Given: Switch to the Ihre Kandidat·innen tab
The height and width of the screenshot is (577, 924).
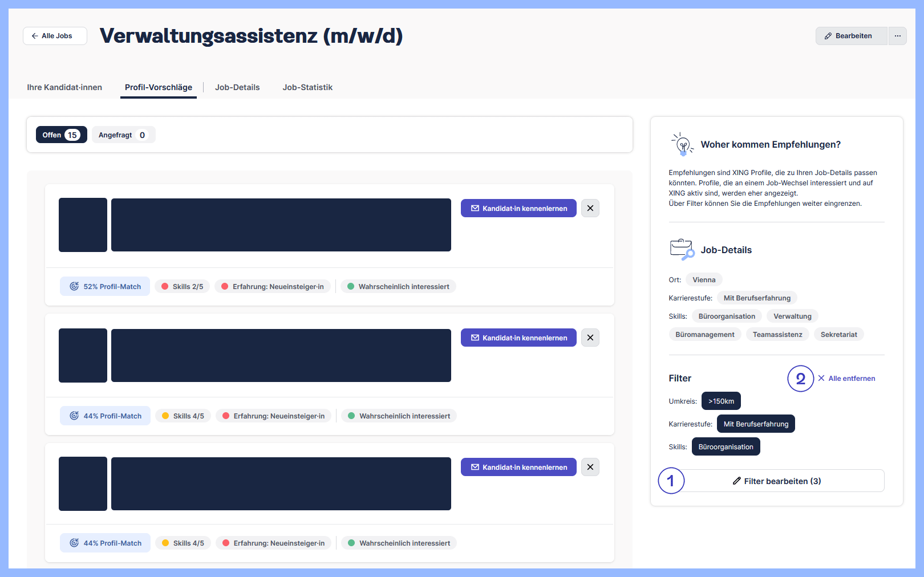Looking at the screenshot, I should 64,87.
